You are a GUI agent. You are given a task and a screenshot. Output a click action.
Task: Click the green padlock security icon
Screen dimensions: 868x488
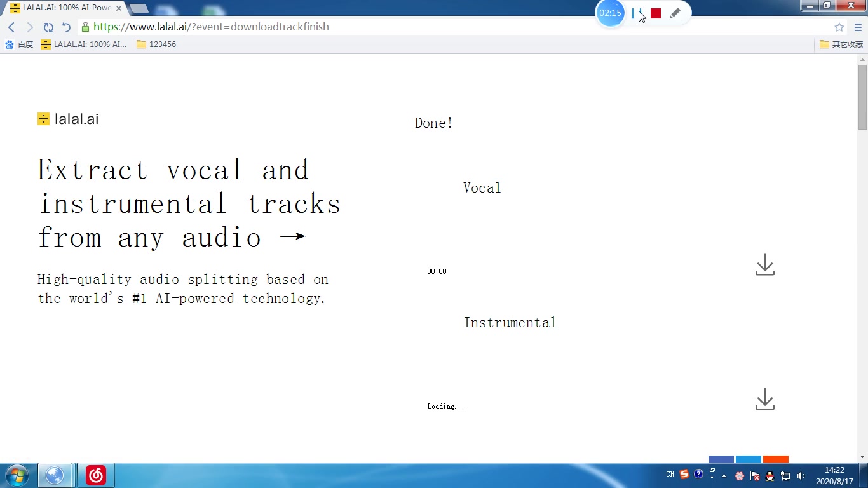[x=85, y=27]
